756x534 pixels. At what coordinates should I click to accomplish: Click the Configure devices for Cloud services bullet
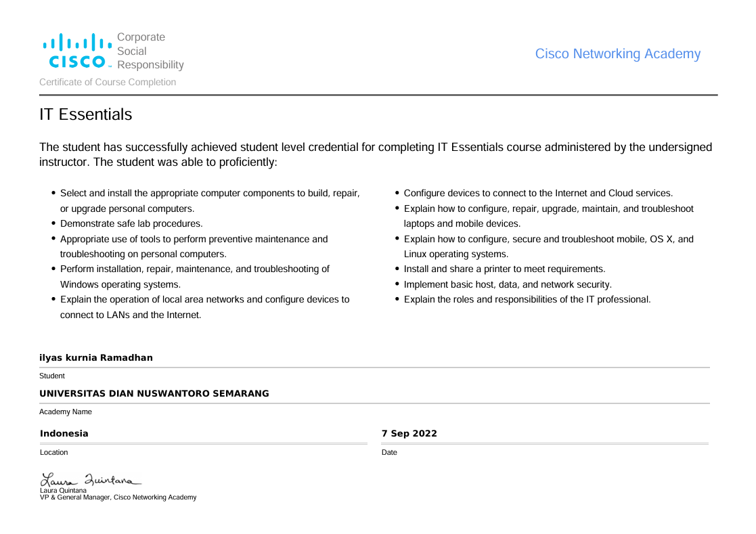[538, 194]
